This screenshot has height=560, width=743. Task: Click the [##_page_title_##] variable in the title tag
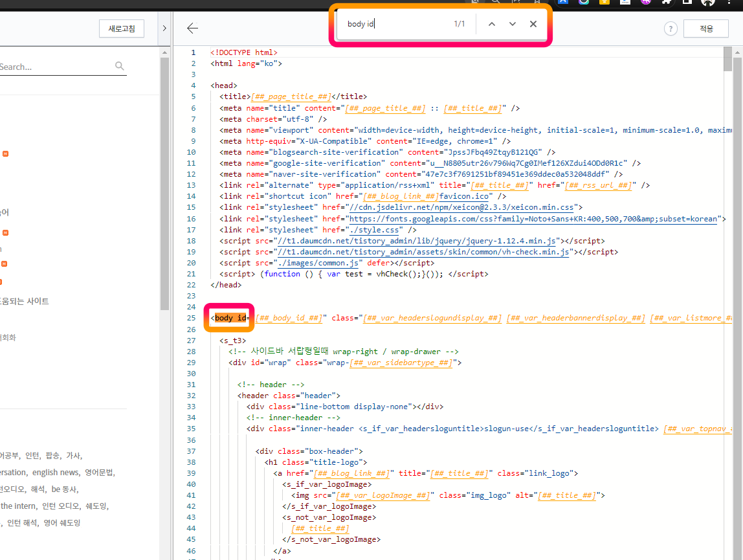click(291, 96)
